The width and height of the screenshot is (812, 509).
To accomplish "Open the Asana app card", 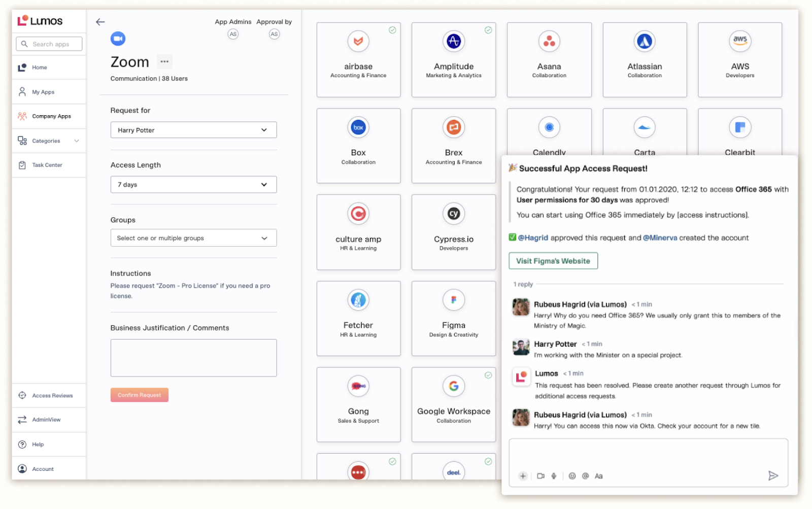I will click(x=549, y=60).
